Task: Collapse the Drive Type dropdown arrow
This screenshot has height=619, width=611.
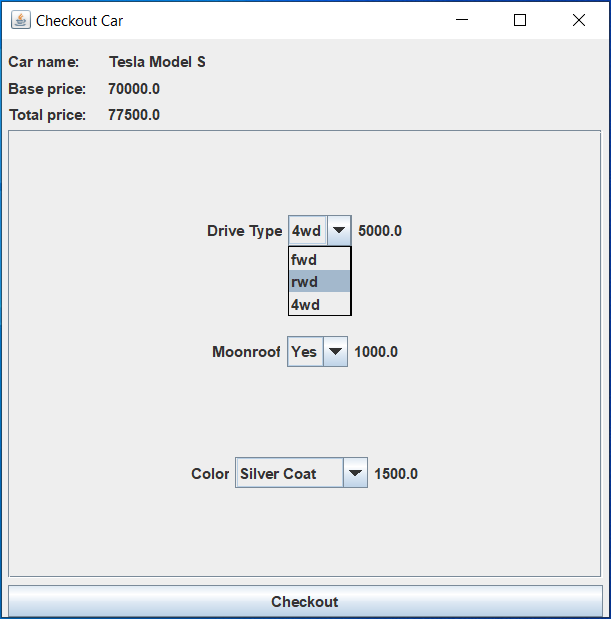Action: pyautogui.click(x=339, y=230)
